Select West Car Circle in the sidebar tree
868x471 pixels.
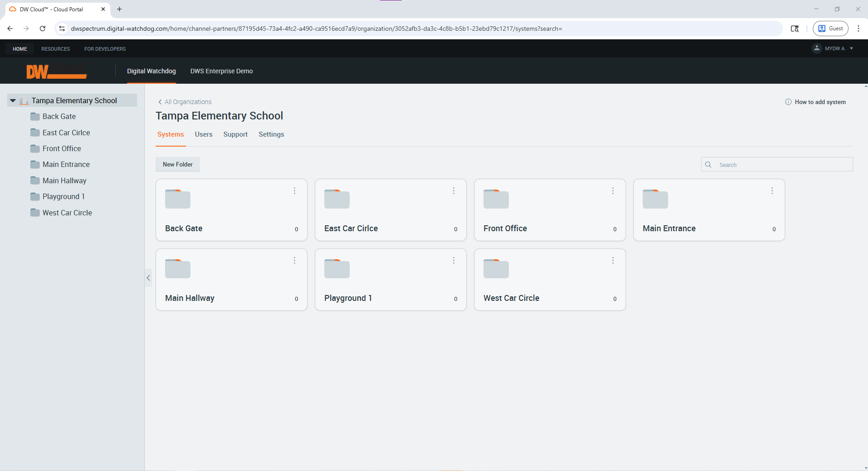pos(67,213)
